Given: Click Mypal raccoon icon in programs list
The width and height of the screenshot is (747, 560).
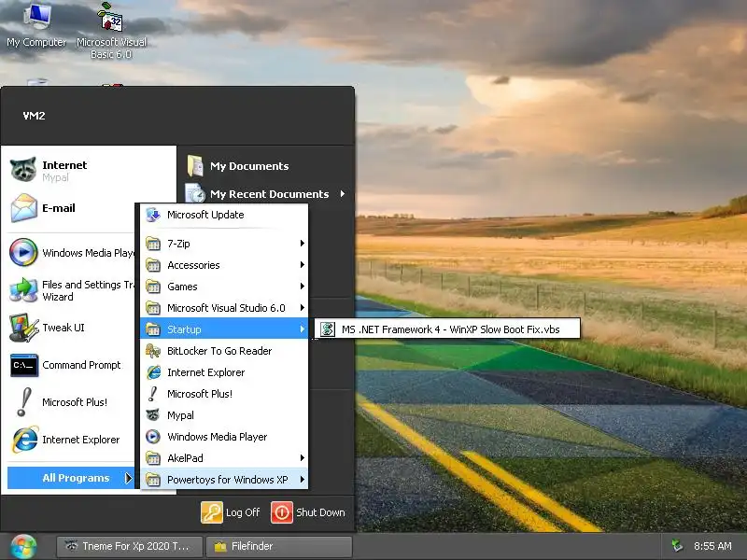Looking at the screenshot, I should (x=153, y=415).
